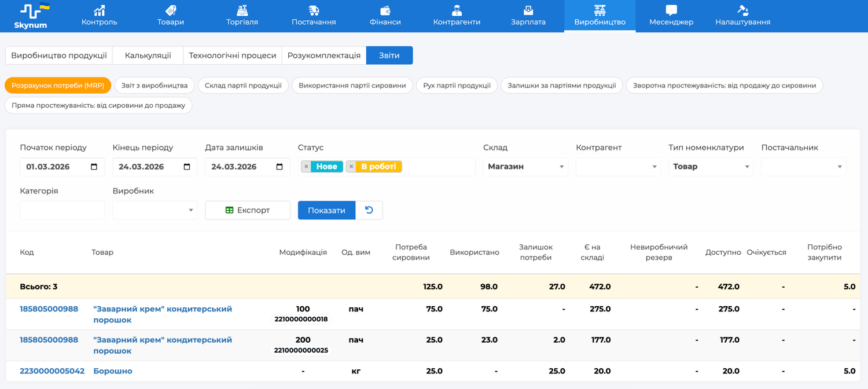Open the Тип номенклатури dropdown

tap(746, 167)
